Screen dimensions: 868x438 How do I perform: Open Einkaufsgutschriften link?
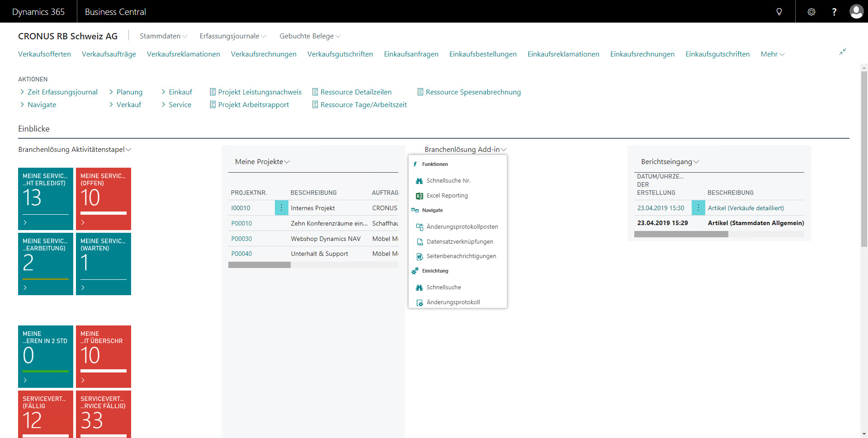pyautogui.click(x=717, y=54)
